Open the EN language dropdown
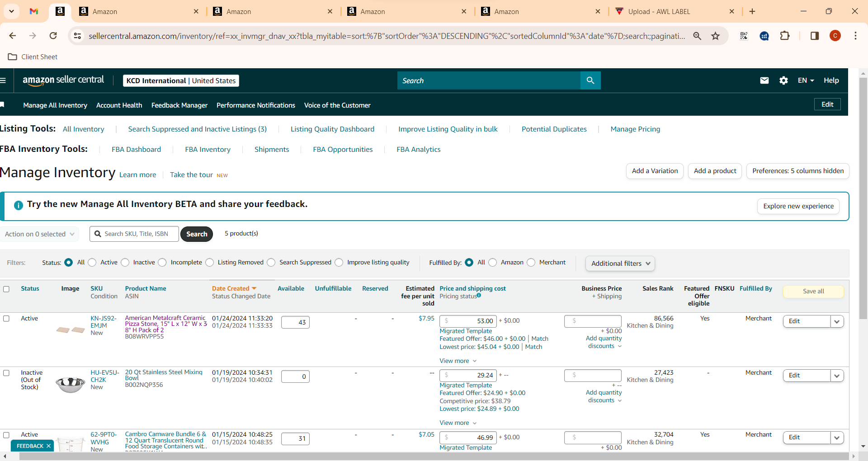 [806, 80]
